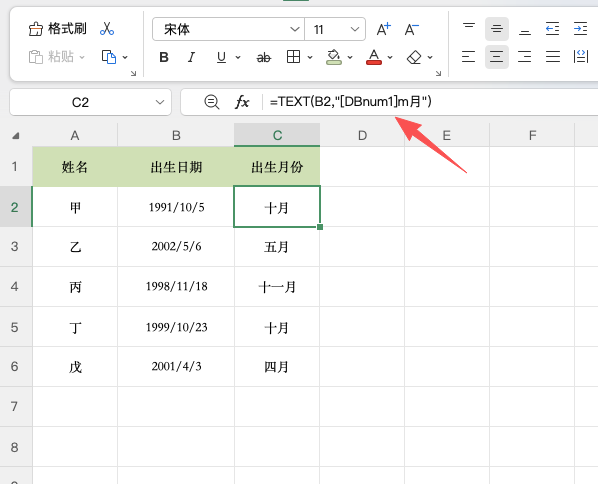Set align left
598x484 pixels.
pos(468,57)
